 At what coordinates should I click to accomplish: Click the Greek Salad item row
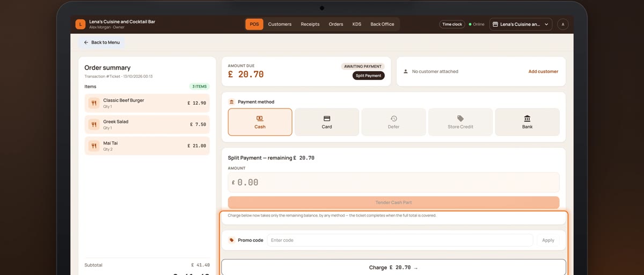pos(147,125)
